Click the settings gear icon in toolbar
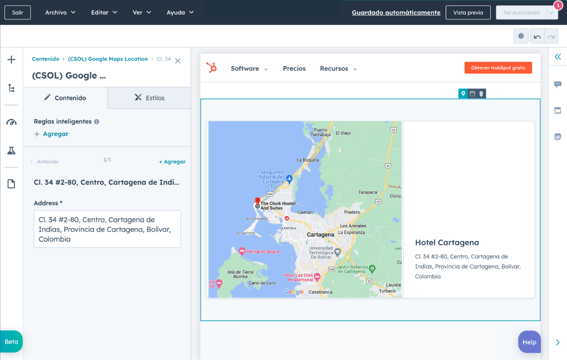 point(521,36)
